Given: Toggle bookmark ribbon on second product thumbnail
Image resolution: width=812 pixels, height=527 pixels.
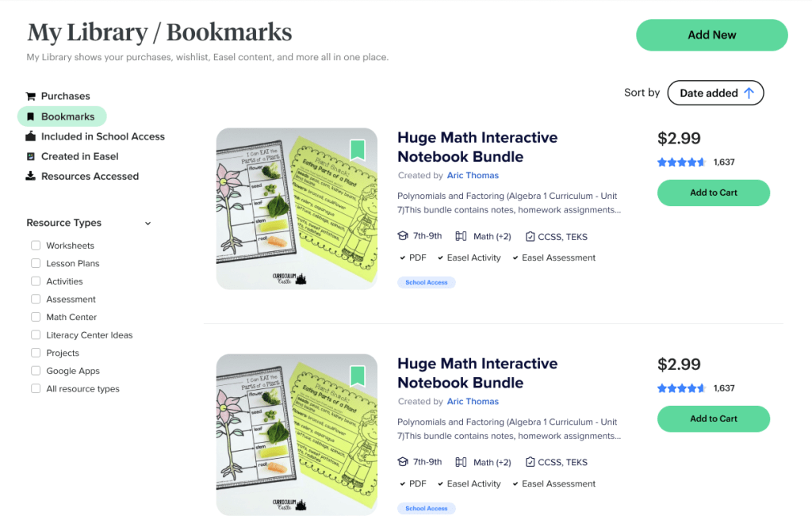Looking at the screenshot, I should 357,376.
